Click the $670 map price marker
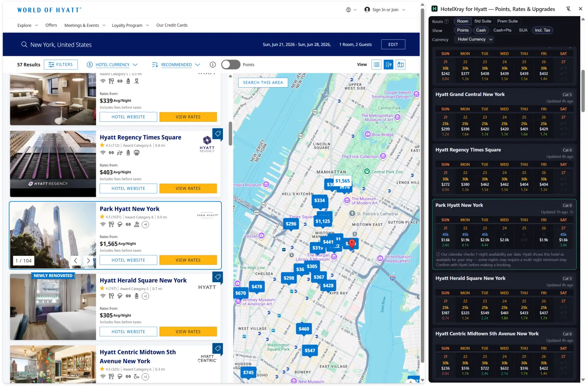Screen dimensions: 588x386 click(x=241, y=293)
